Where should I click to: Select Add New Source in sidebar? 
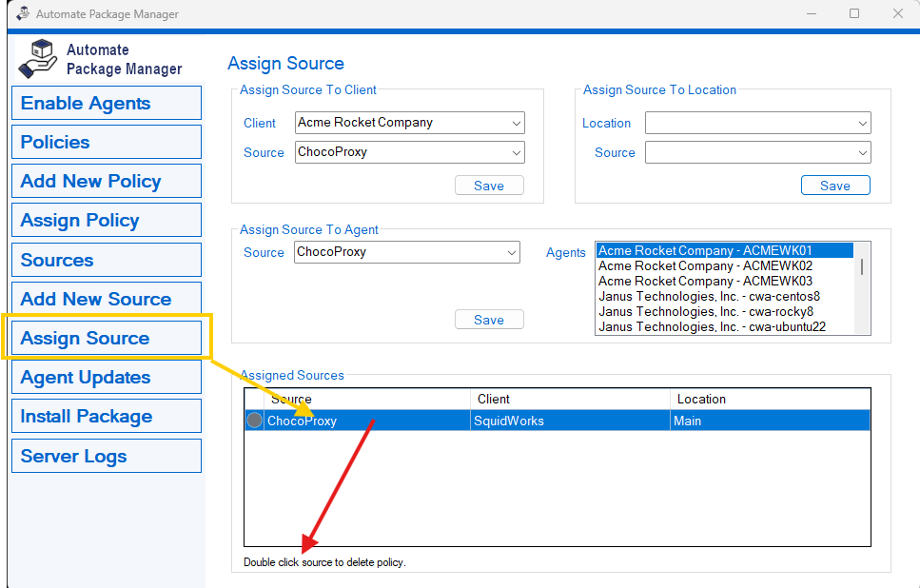[x=106, y=299]
